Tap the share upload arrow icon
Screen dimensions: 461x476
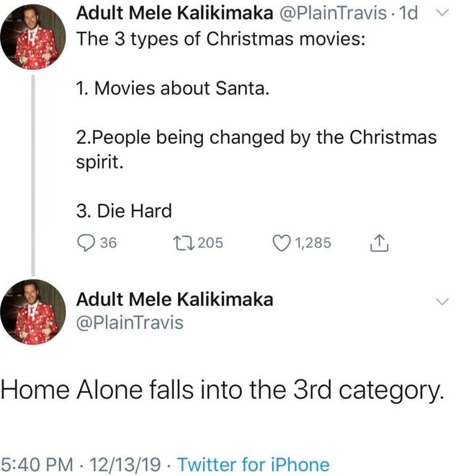tap(378, 243)
